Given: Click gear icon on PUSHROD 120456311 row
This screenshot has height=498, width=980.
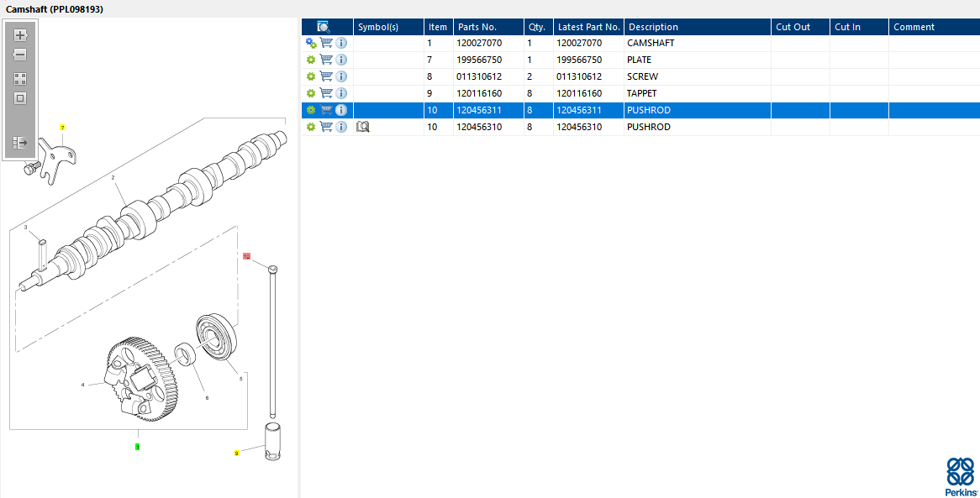Looking at the screenshot, I should [x=311, y=110].
